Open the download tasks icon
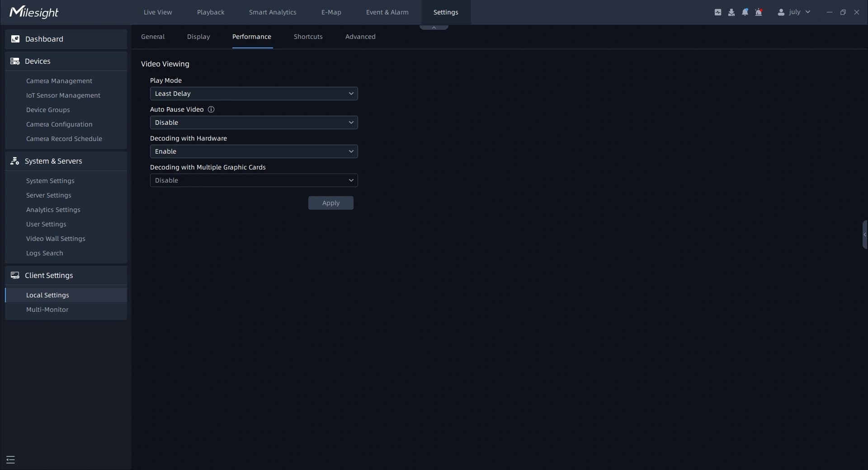868x470 pixels. 731,12
